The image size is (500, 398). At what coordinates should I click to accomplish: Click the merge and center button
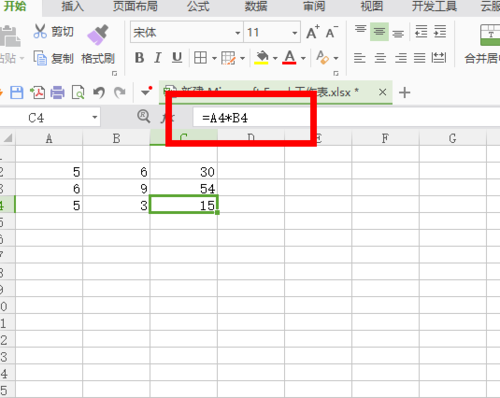click(482, 45)
